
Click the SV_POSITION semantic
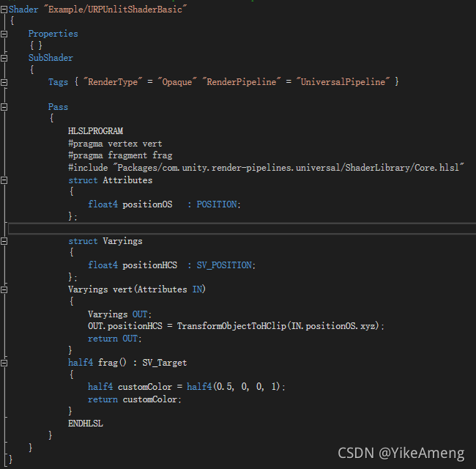tap(224, 265)
